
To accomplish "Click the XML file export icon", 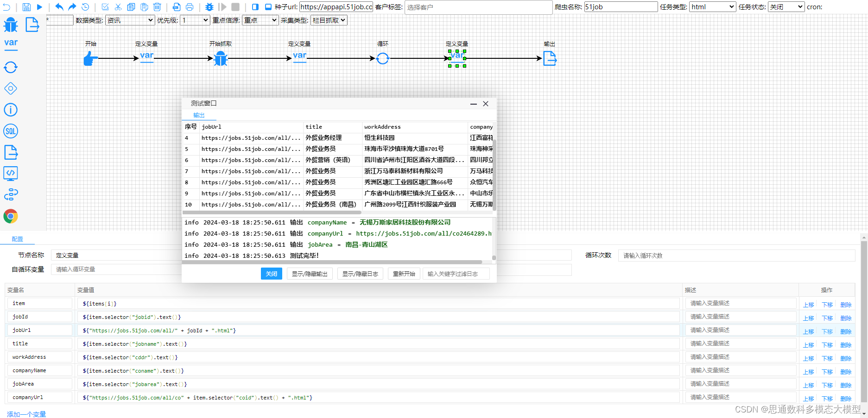I will click(x=177, y=7).
